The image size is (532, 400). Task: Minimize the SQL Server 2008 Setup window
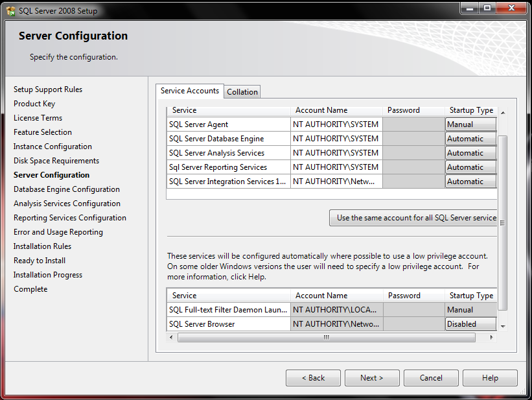470,8
